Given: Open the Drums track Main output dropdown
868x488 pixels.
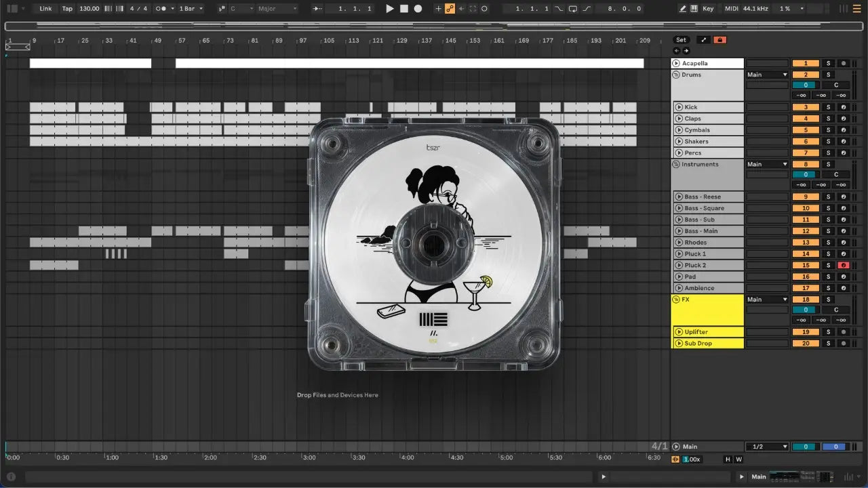Looking at the screenshot, I should click(767, 75).
